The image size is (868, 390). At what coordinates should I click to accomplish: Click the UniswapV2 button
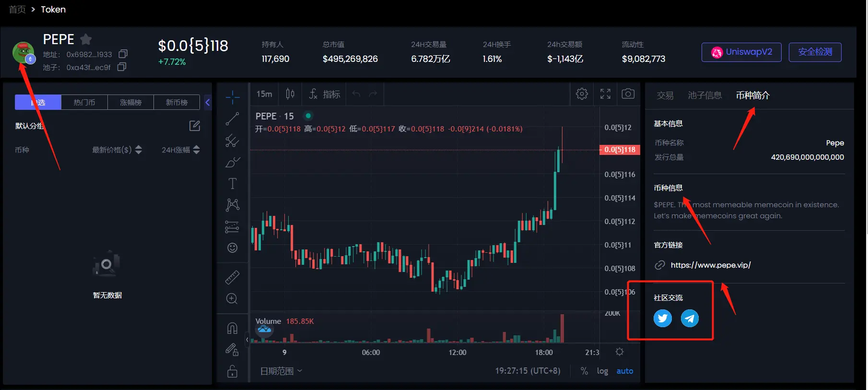(x=741, y=52)
